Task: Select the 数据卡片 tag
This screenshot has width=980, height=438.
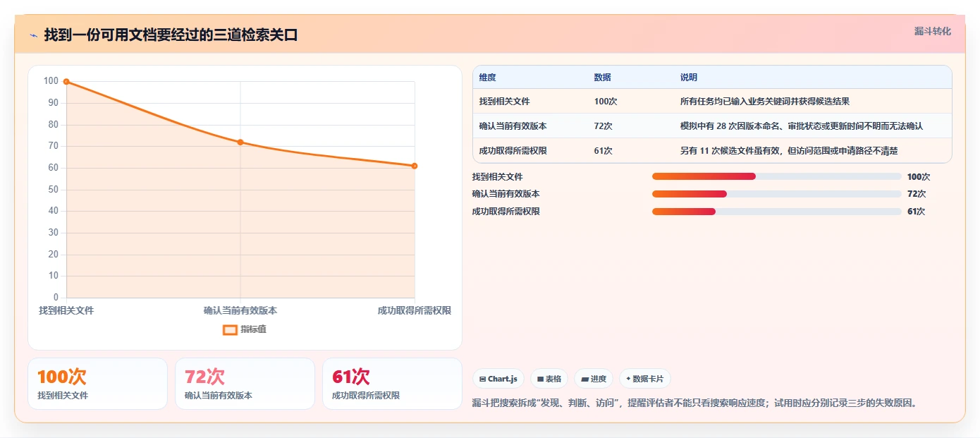Action: click(645, 379)
